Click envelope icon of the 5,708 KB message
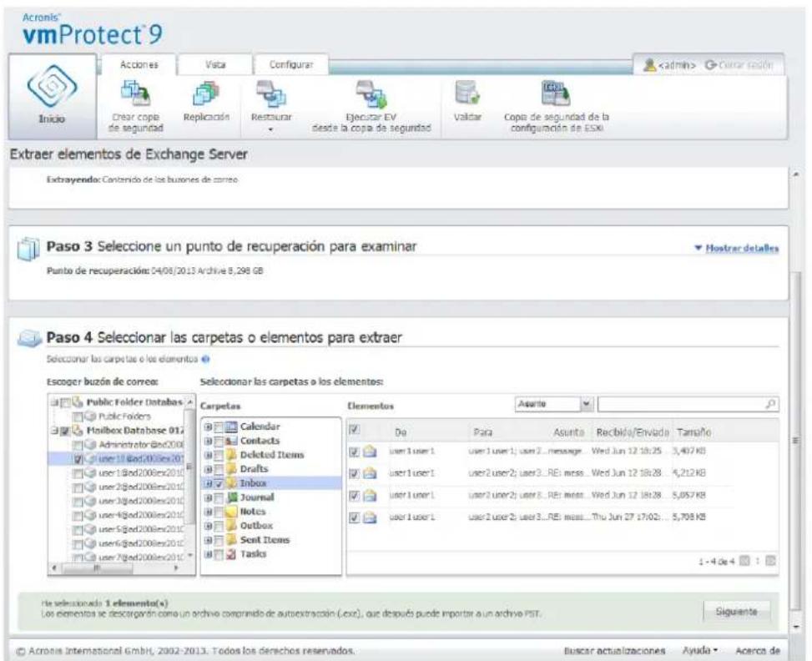This screenshot has height=661, width=812. point(369,517)
